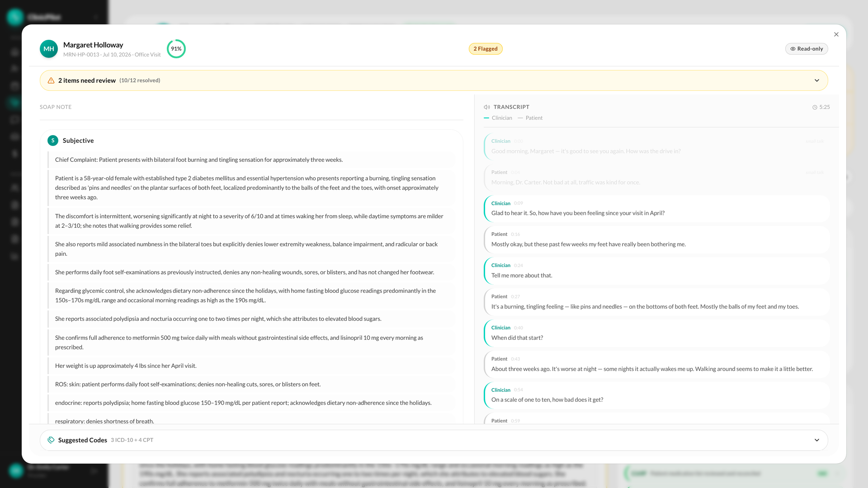Click the Subjective section S badge
Viewport: 868px width, 488px height.
click(53, 141)
